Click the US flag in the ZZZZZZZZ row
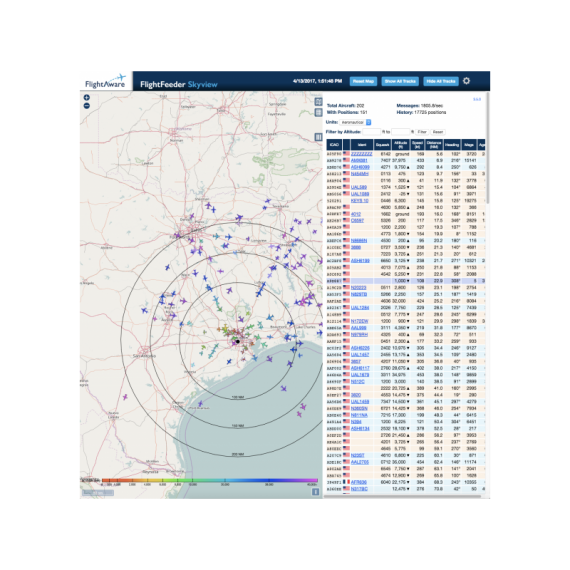 point(346,154)
